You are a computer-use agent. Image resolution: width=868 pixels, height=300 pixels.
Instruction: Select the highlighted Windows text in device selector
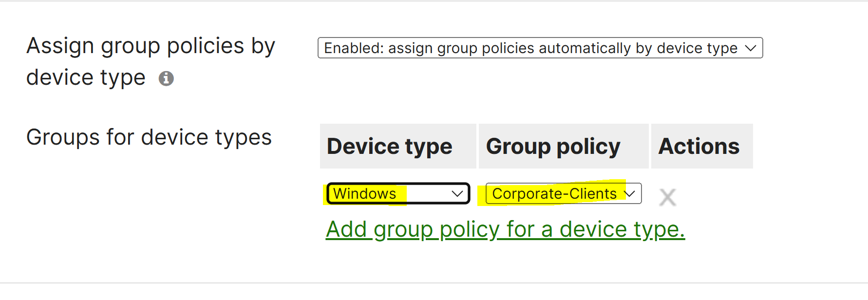(x=364, y=194)
